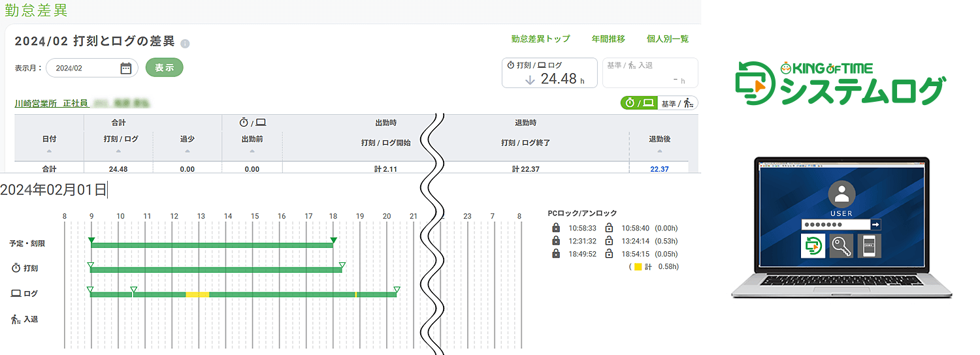Screen dimensions: 980x355
Task: Sort by the 打刻/ログ total column arrow
Action: point(118,151)
